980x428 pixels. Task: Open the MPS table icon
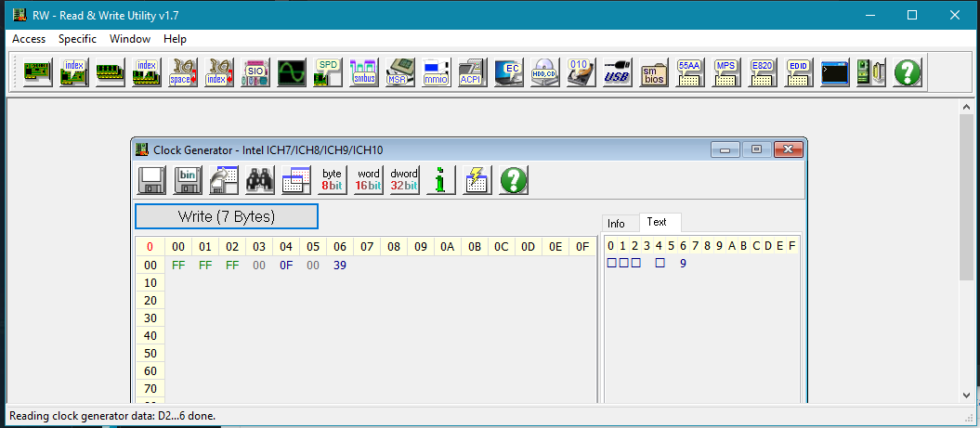(727, 72)
